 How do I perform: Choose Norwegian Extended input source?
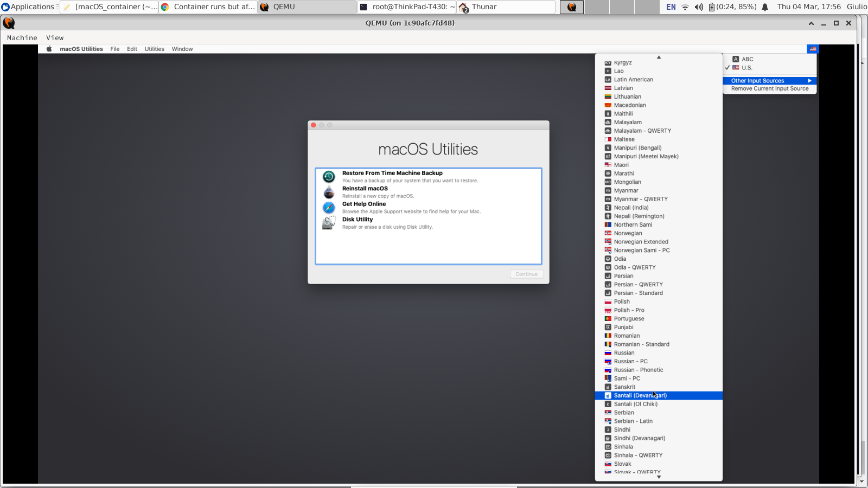coord(659,242)
